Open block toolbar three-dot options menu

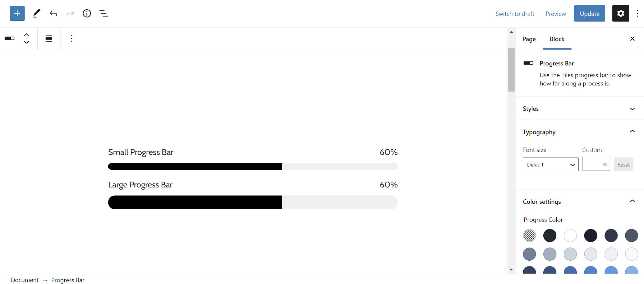pos(72,38)
